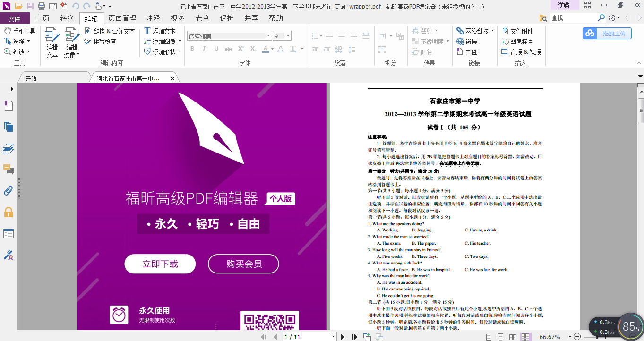Expand the Select (选择) tool dropdown

click(28, 42)
